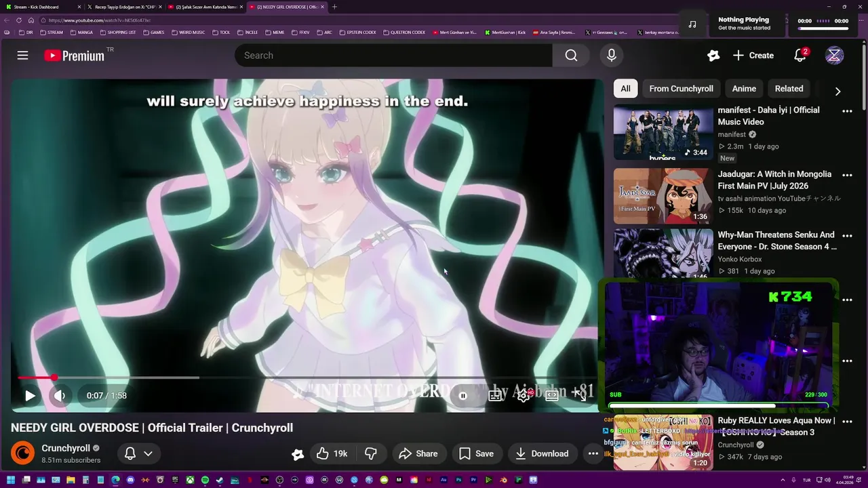Switch to theater mode view
The height and width of the screenshot is (488, 868).
[x=552, y=396]
